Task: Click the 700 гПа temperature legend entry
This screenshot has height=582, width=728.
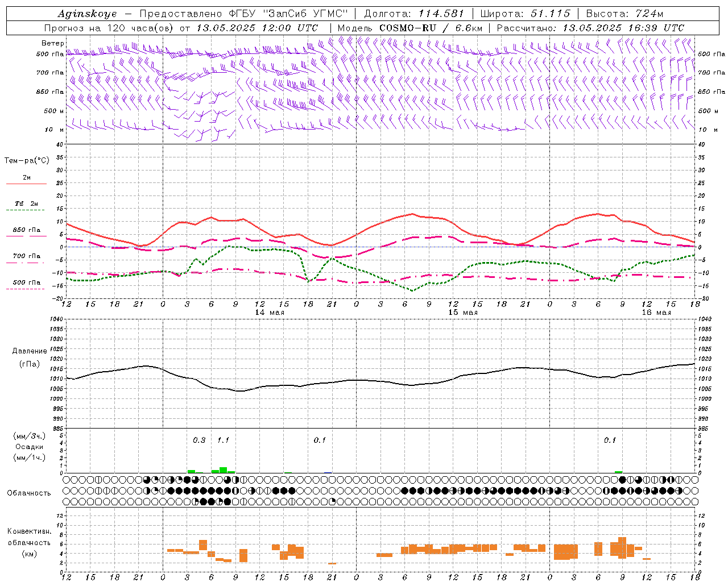Action: tap(26, 256)
